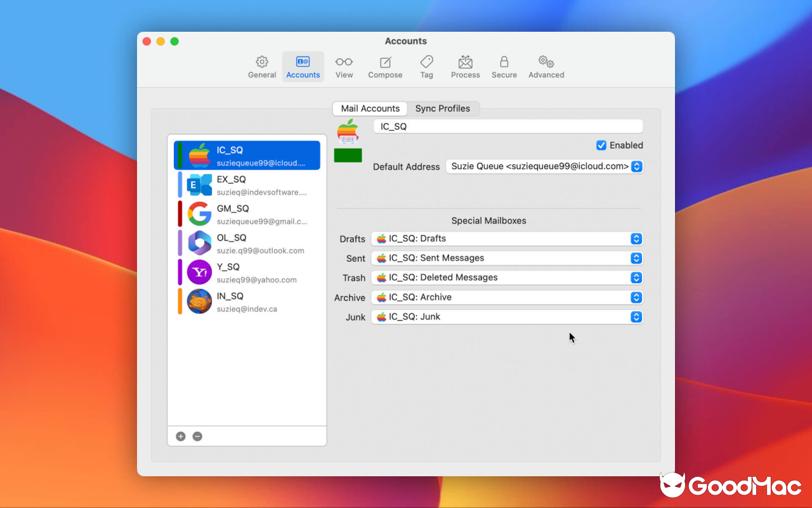Open the Secure settings pane
This screenshot has width=812, height=508.
504,66
